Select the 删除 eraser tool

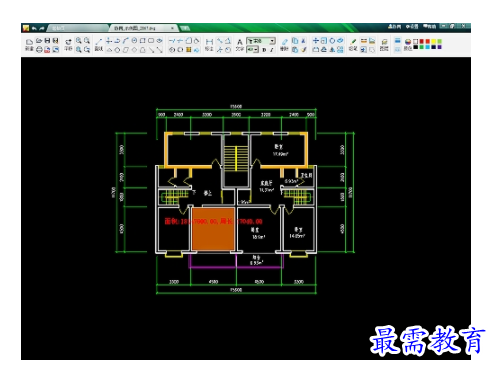coord(284,44)
